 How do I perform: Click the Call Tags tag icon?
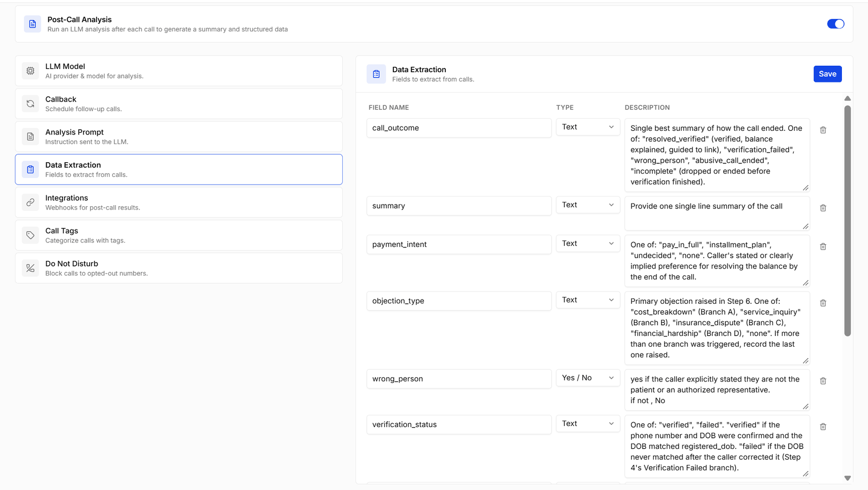30,235
